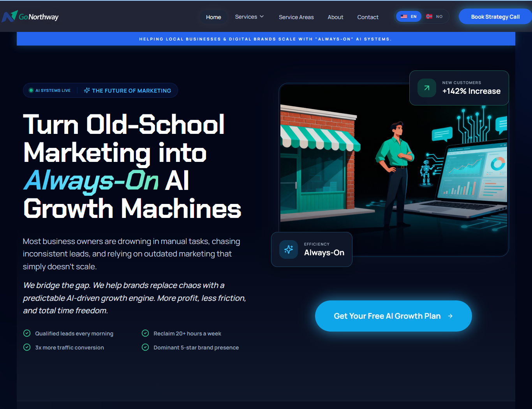
Task: Click the sparkle icon in Efficiency card
Action: click(x=289, y=249)
